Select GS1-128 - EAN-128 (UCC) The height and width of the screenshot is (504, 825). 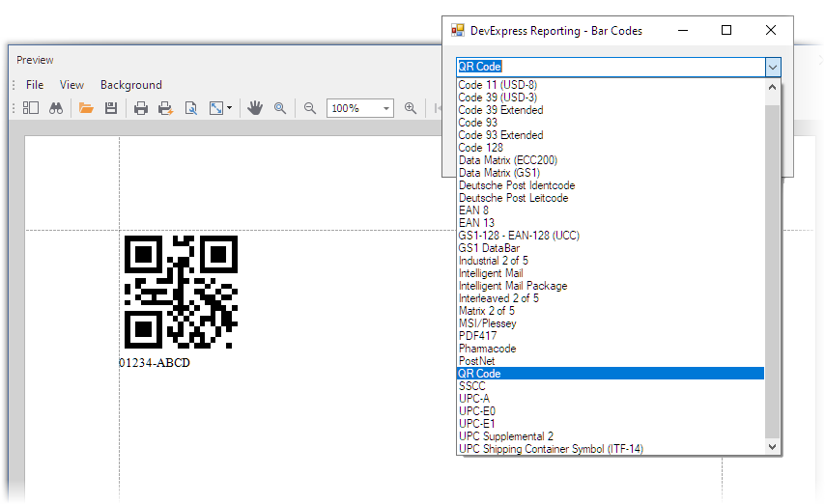tap(611, 236)
